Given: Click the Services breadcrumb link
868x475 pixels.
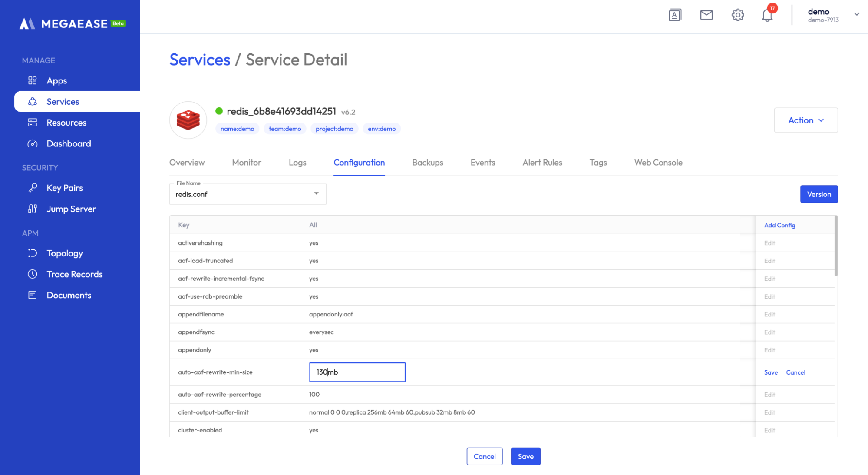Looking at the screenshot, I should pos(200,60).
